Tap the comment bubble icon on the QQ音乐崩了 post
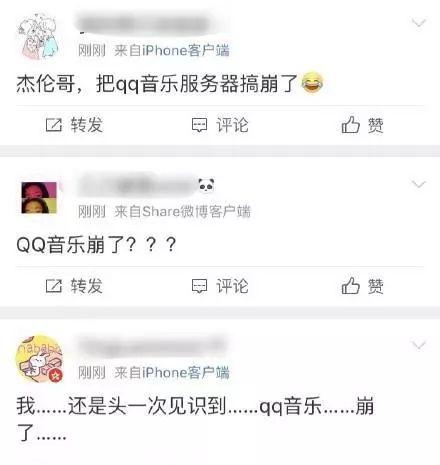Image resolution: width=440 pixels, height=465 pixels. pos(199,286)
